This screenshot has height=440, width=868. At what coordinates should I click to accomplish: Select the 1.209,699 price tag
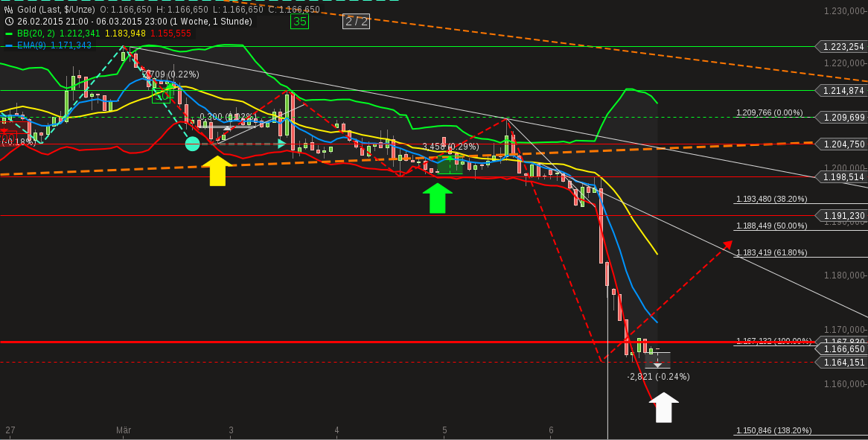(840, 118)
